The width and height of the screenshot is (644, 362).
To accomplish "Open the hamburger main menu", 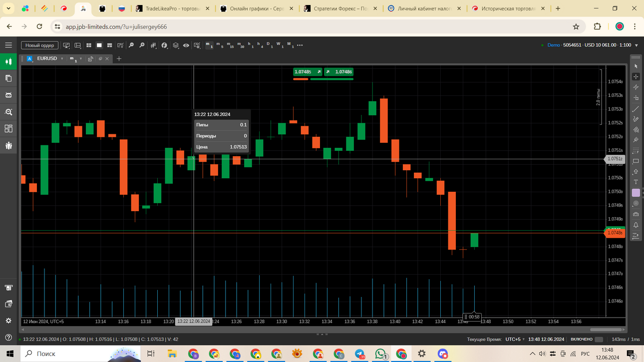I will [x=8, y=45].
